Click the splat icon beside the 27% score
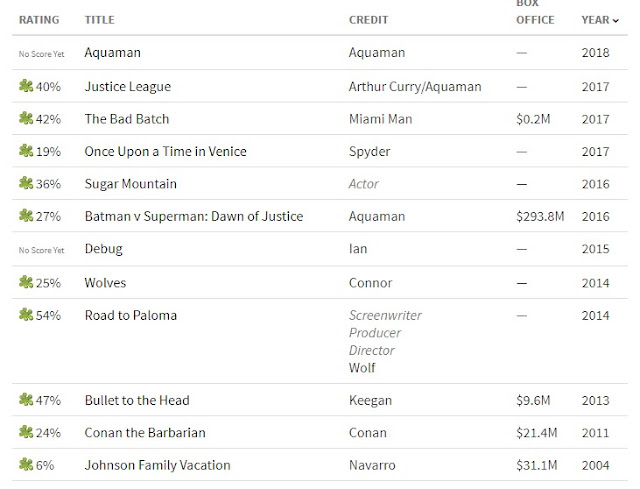Viewport: 640px width, 489px height. pos(26,216)
